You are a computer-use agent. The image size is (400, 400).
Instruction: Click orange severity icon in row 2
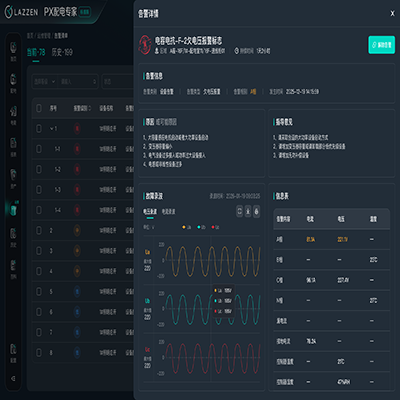77,230
